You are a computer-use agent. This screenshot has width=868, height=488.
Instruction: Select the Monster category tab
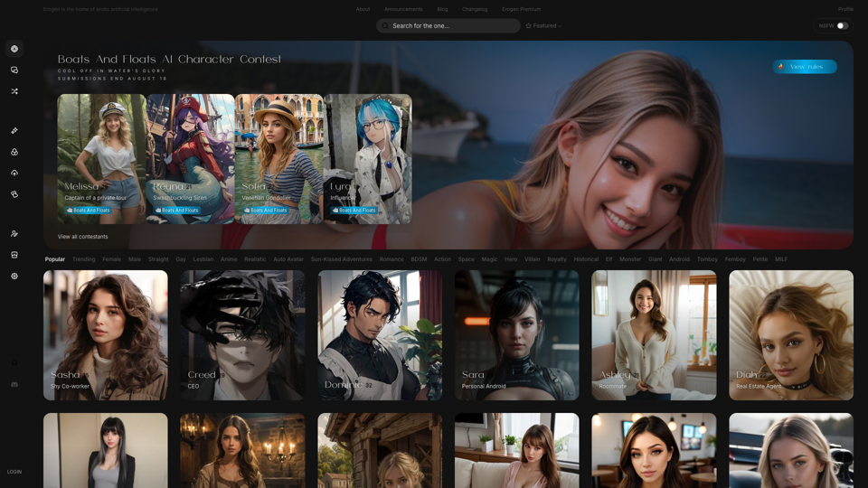[x=630, y=259]
